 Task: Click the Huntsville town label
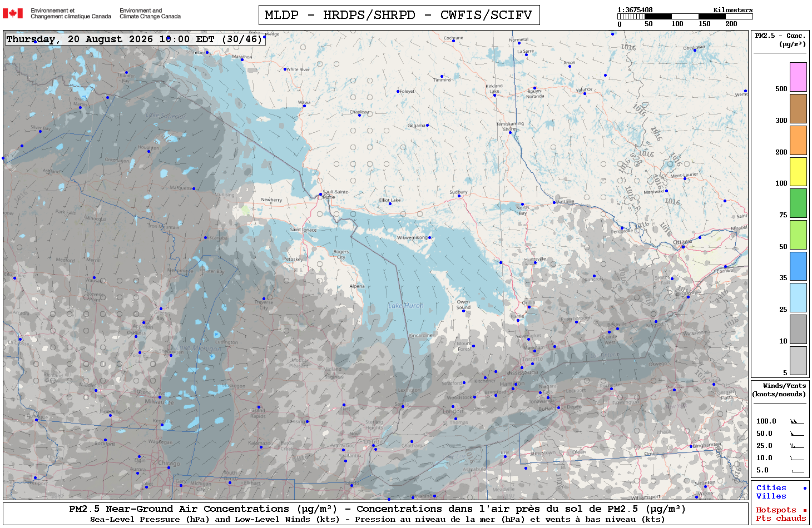pyautogui.click(x=535, y=259)
